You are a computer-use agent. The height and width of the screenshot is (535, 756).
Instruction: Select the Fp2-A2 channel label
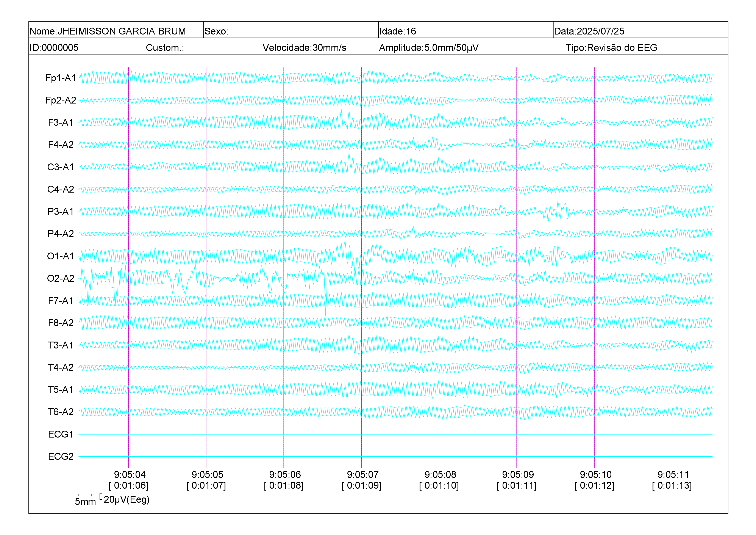pos(61,100)
